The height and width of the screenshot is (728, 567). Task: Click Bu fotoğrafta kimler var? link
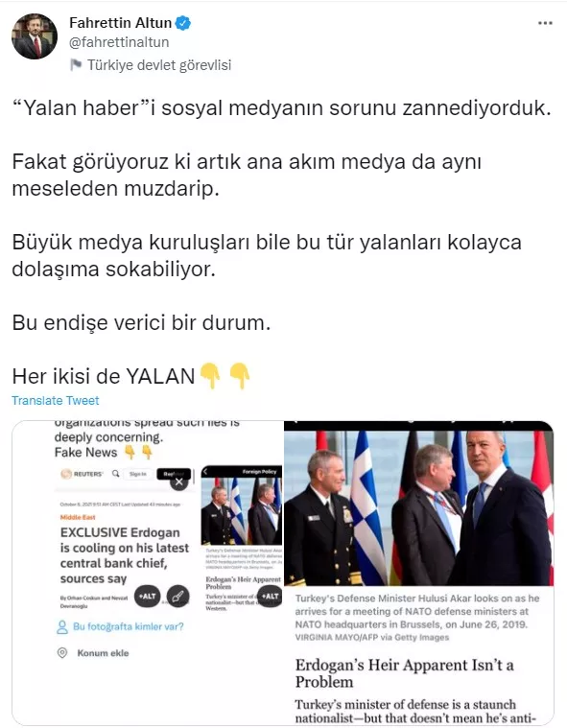(x=129, y=626)
